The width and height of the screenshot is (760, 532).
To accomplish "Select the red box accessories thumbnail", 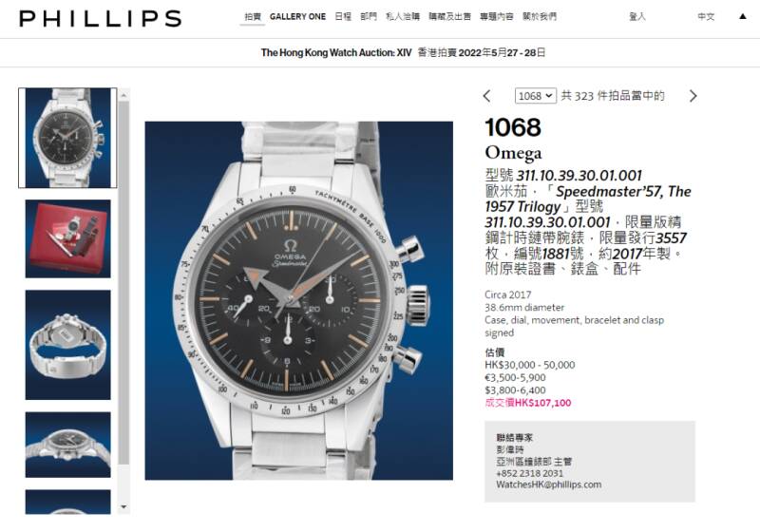I will pos(67,238).
